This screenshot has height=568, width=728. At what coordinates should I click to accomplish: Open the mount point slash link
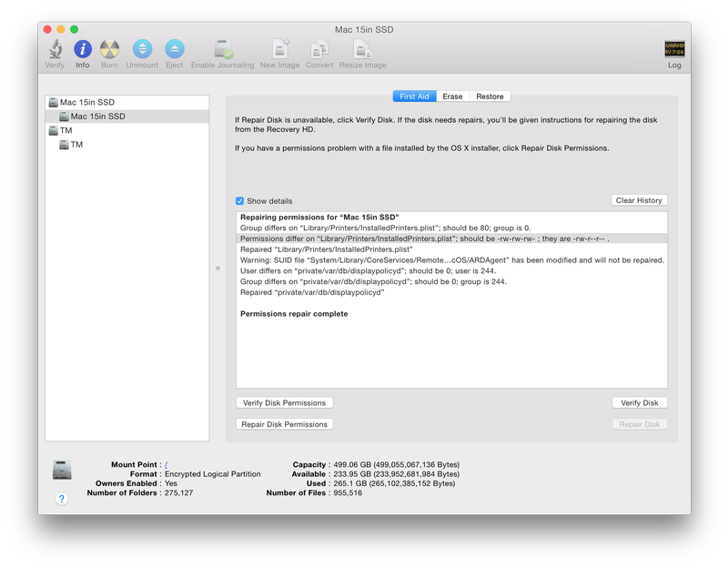tap(166, 464)
